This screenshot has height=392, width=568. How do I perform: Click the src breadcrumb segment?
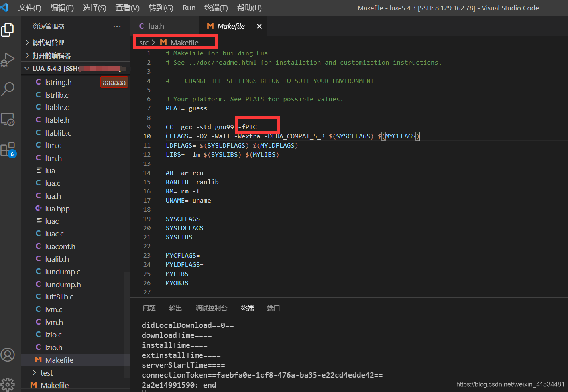(144, 43)
